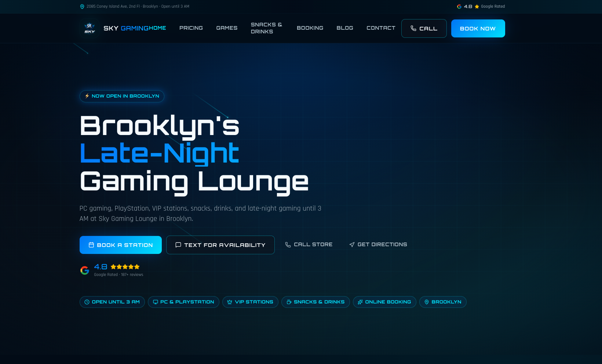
Task: Click the navigation arrow icon beside Get Directions
Action: (352, 245)
